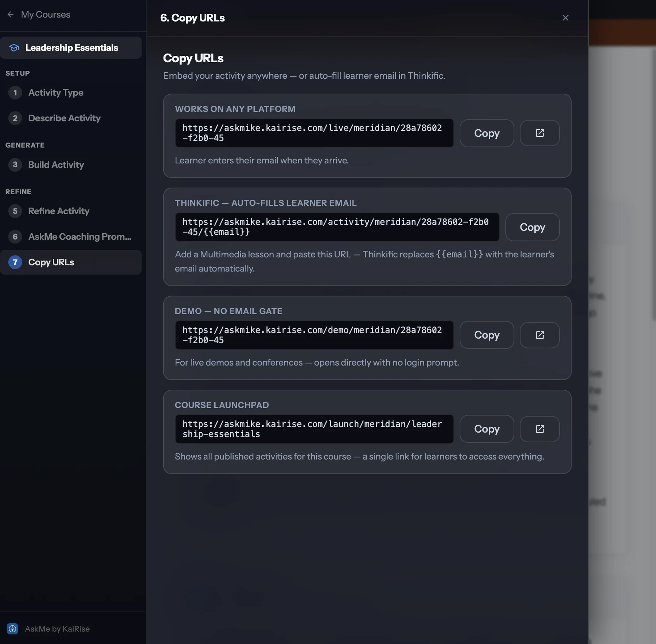
Task: Click the launch leadership-essentials URL field
Action: 314,429
